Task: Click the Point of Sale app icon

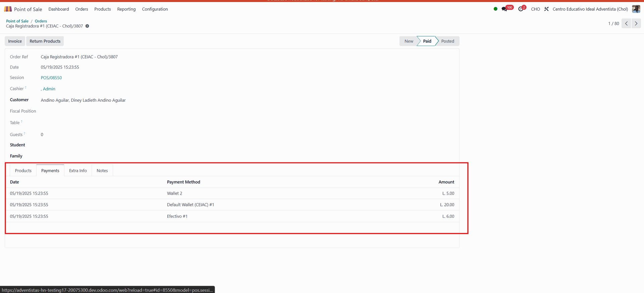Action: point(8,9)
